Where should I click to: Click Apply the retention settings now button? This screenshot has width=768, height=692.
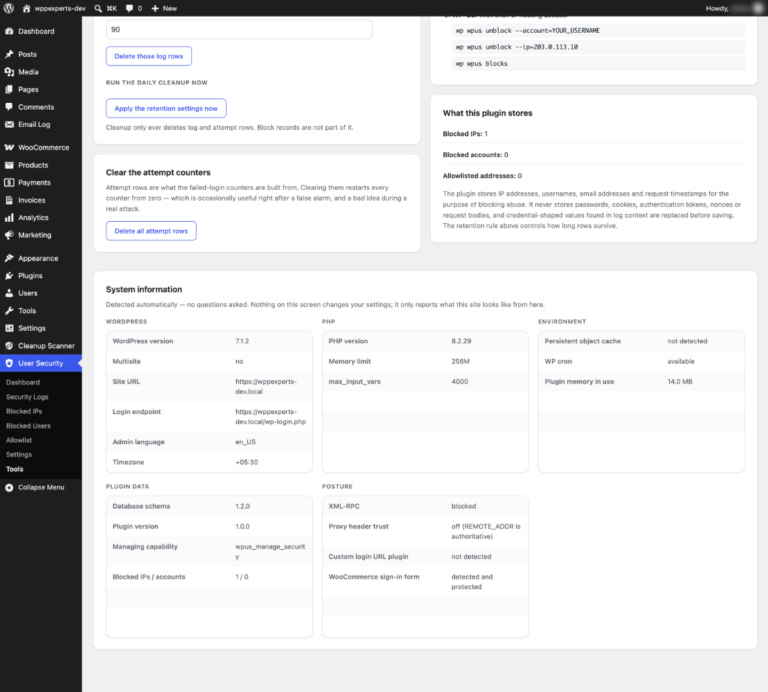(166, 108)
